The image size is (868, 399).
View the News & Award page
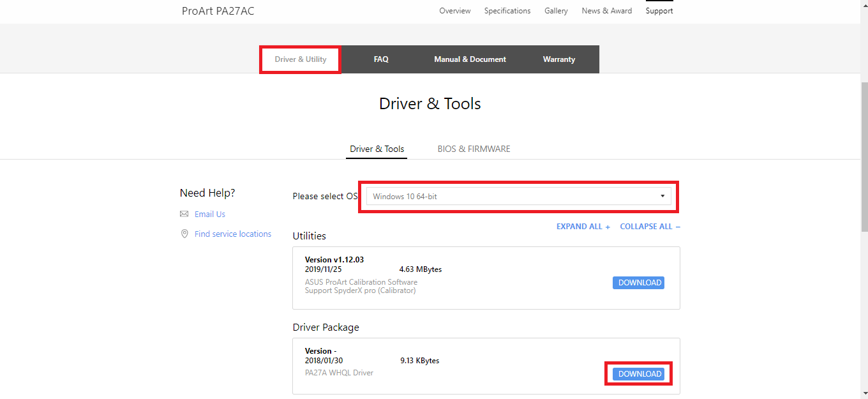(607, 11)
